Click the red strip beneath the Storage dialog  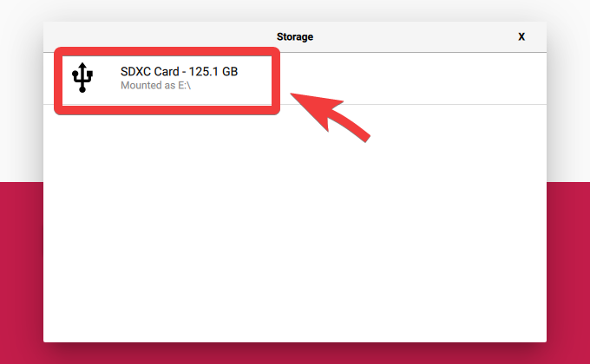coord(295,354)
